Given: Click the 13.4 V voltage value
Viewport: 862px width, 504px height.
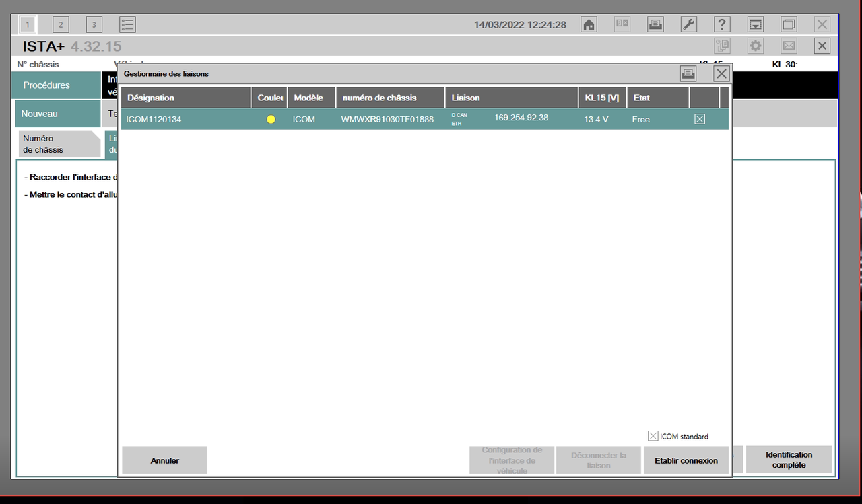Looking at the screenshot, I should tap(596, 119).
